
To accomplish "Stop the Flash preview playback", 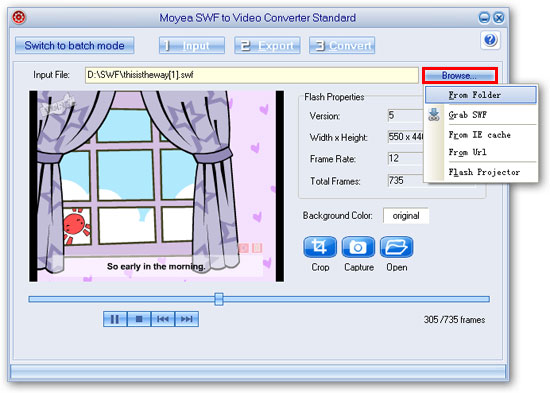I will [x=139, y=319].
